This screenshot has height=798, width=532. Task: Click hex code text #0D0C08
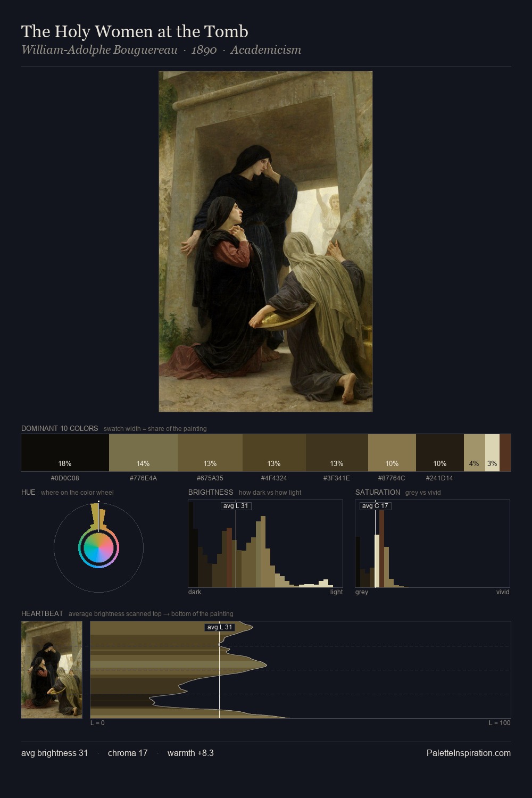65,478
